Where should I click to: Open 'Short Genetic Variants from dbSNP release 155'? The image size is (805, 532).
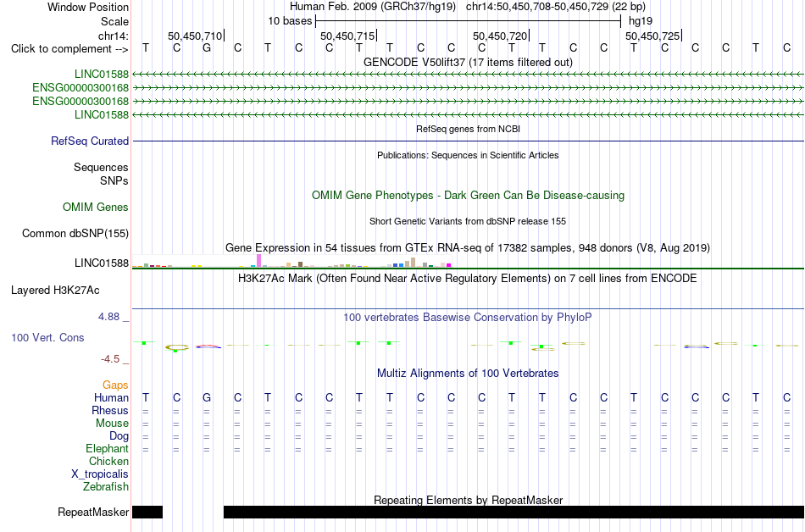pos(468,221)
